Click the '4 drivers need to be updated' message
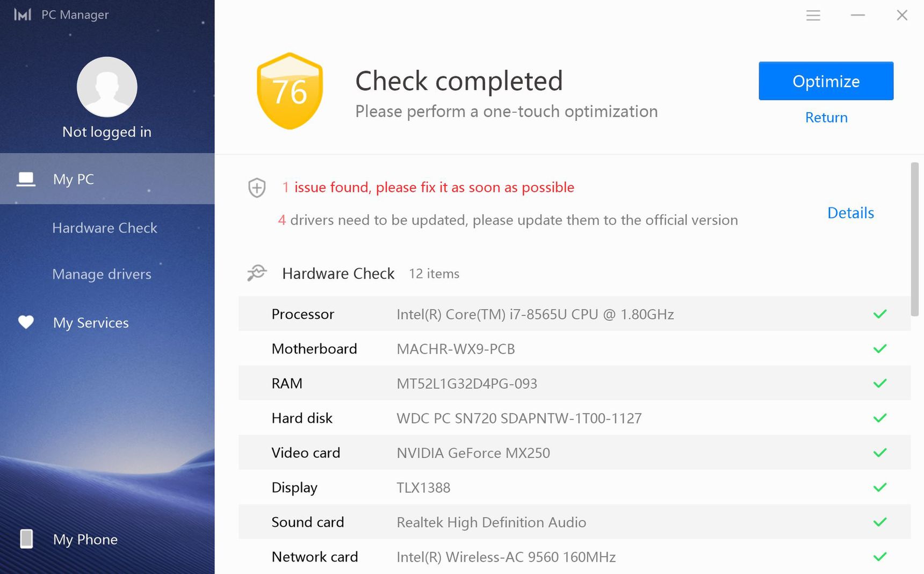 pos(508,220)
